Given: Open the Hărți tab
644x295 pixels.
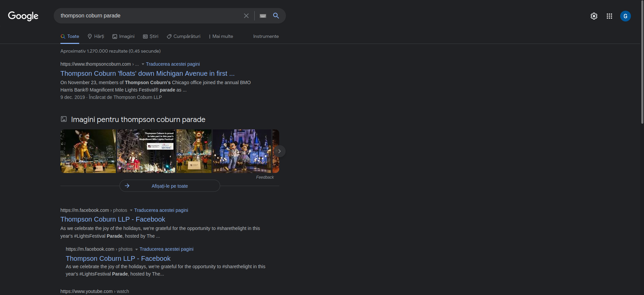Looking at the screenshot, I should [x=96, y=37].
